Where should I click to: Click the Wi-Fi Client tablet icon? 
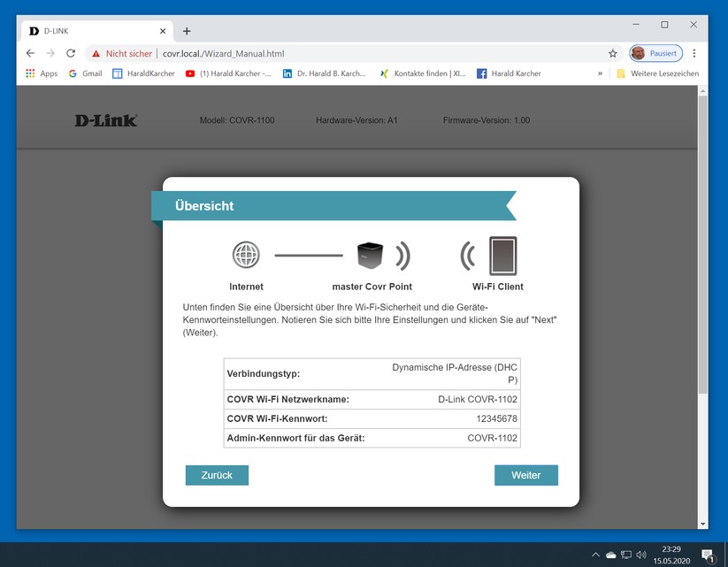coord(502,256)
